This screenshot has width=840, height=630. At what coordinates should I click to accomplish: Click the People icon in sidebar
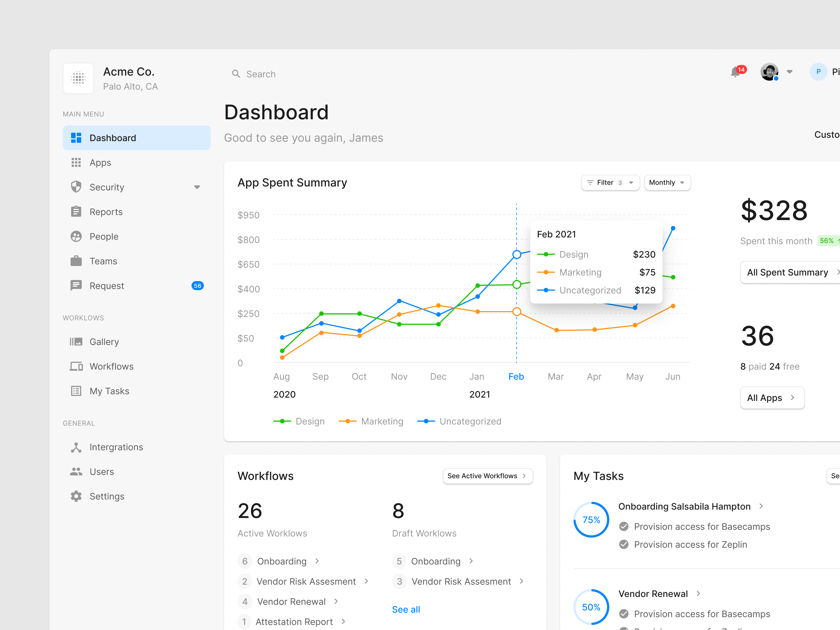pyautogui.click(x=76, y=236)
